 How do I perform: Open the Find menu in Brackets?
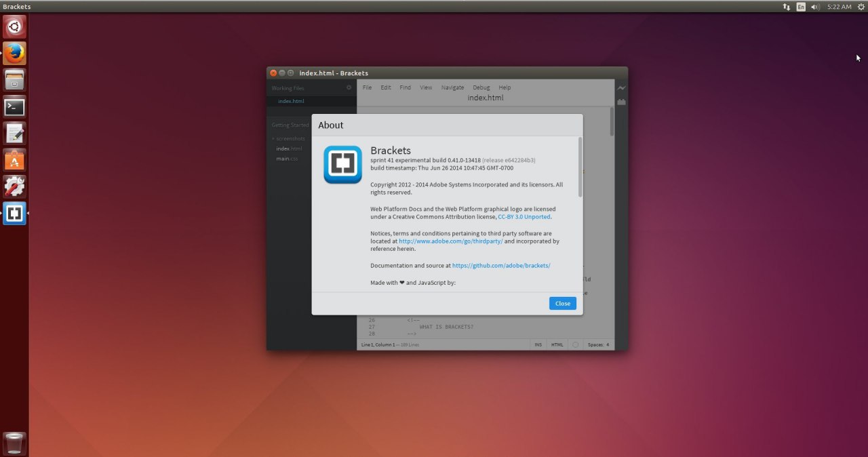click(x=405, y=87)
